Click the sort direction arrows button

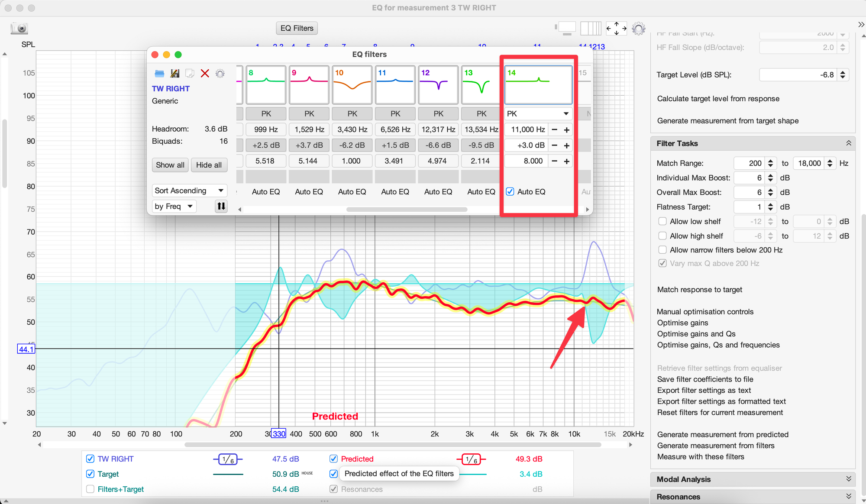point(221,206)
